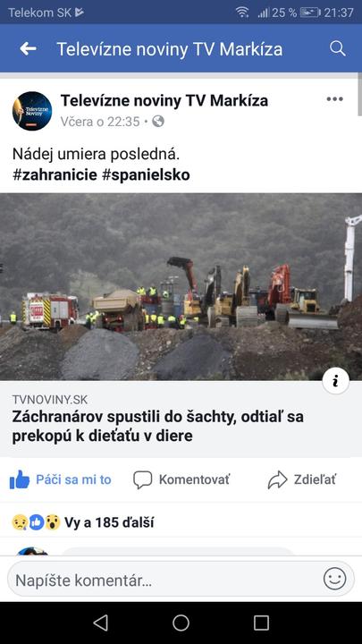Tap Android home circle button
362x644 pixels.
tap(181, 623)
